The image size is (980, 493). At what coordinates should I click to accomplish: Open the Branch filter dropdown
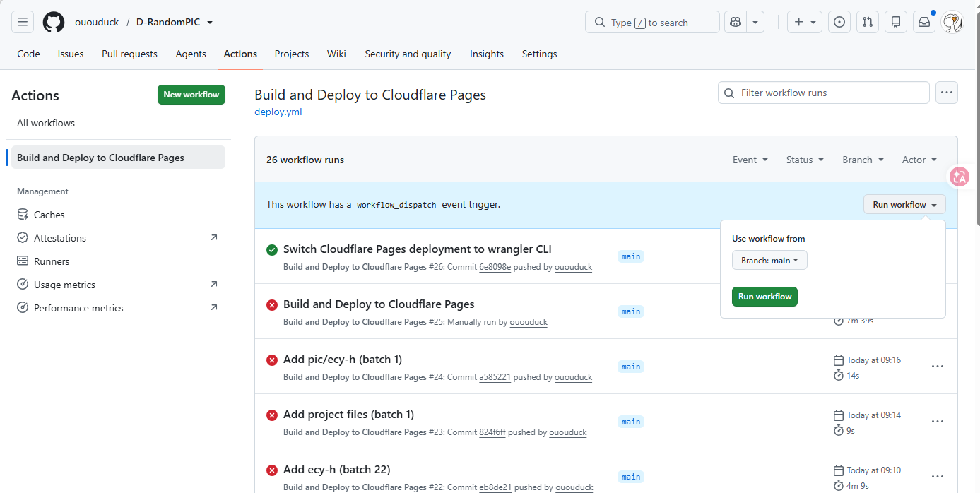[863, 160]
